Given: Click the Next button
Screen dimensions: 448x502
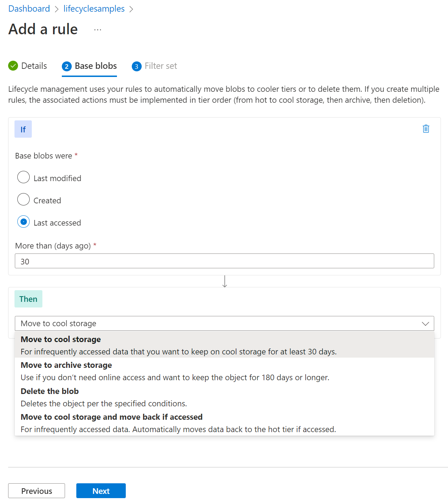Looking at the screenshot, I should click(x=101, y=491).
